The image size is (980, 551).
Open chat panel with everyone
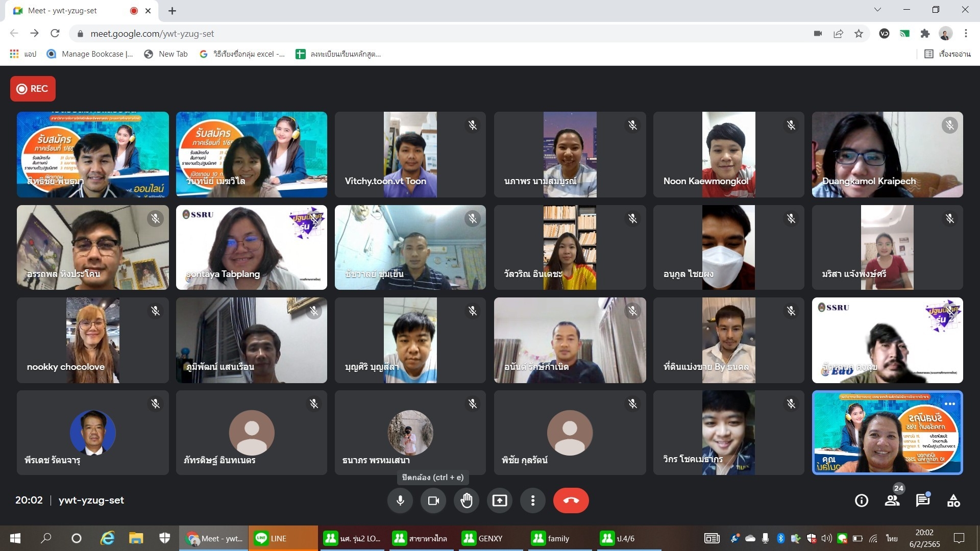(x=922, y=500)
